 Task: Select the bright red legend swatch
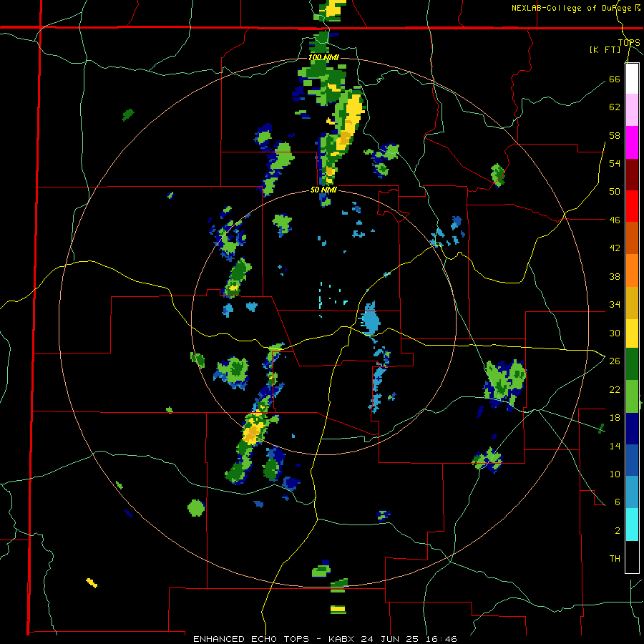tap(632, 206)
